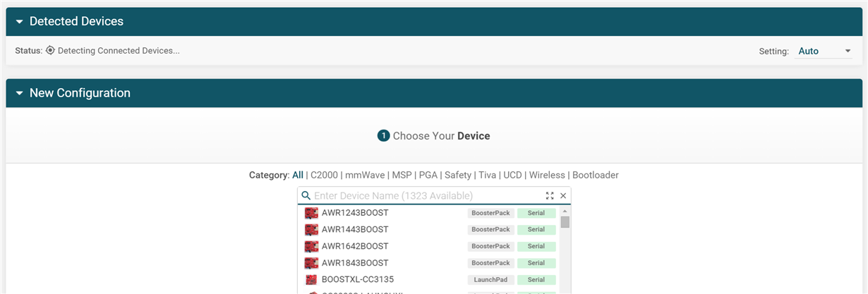Filter devices by mmWave category
This screenshot has height=294, width=868.
pos(364,175)
